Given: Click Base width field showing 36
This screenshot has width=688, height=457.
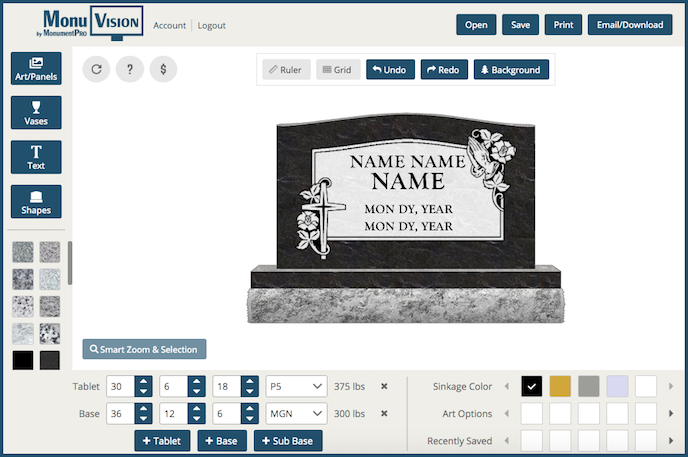Looking at the screenshot, I should pyautogui.click(x=120, y=414).
